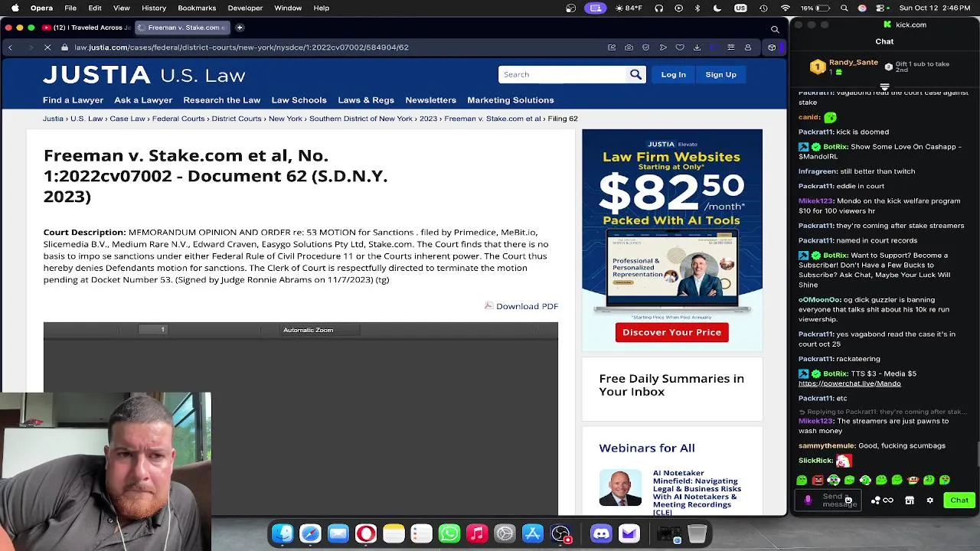The width and height of the screenshot is (980, 551).
Task: Select the red angry emote in Kick chat
Action: pyautogui.click(x=818, y=480)
